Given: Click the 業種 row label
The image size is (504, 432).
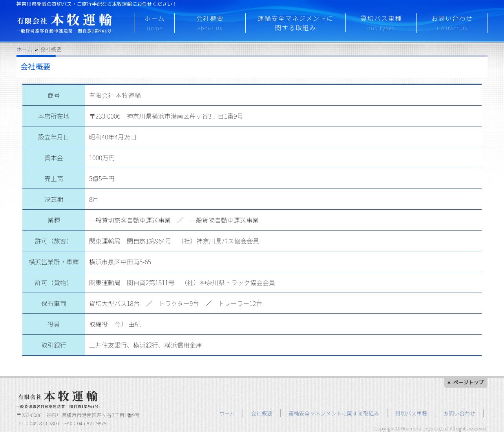Looking at the screenshot, I should [x=54, y=220].
